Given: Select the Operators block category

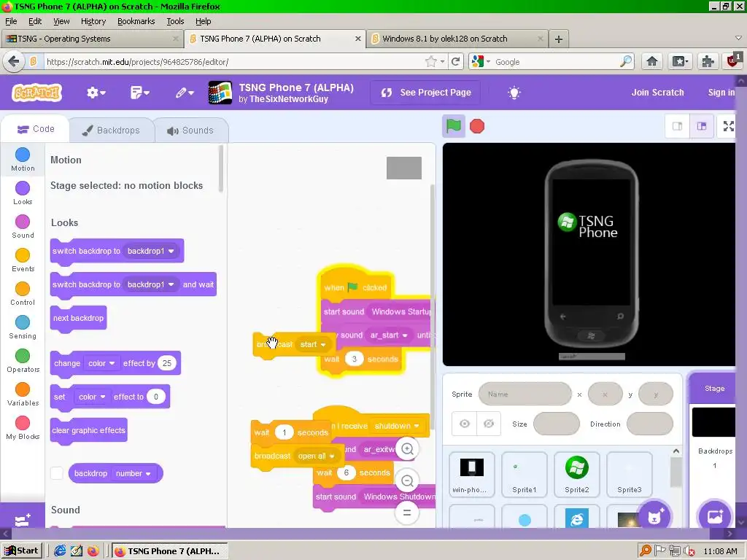Looking at the screenshot, I should pos(23,360).
